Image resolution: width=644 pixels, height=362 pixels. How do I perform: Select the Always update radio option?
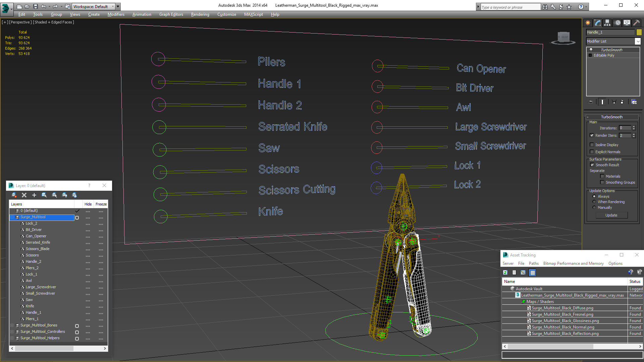[594, 196]
